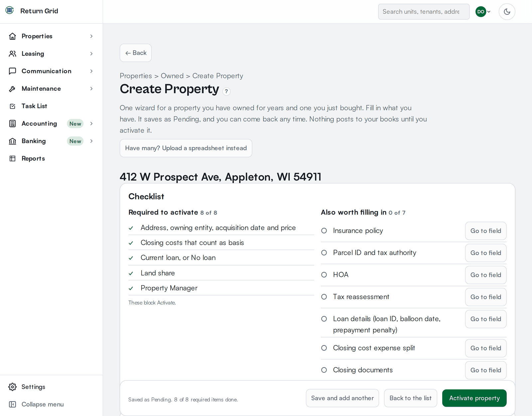
Task: Click the checkmark beside Closing costs that count as basis
Action: click(131, 243)
